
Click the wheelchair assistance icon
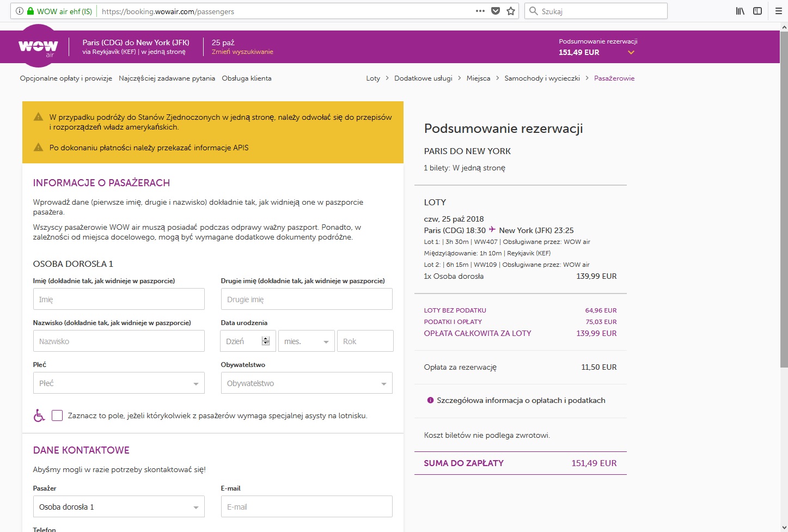39,415
